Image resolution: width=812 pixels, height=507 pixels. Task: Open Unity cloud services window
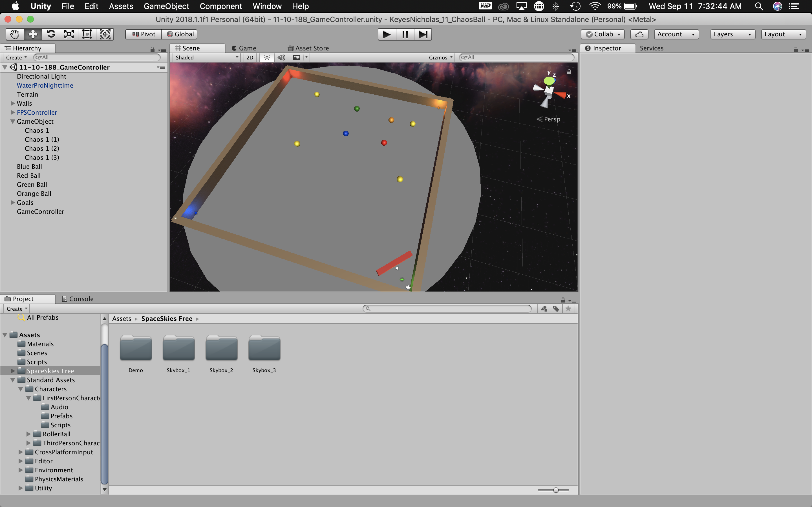click(639, 34)
